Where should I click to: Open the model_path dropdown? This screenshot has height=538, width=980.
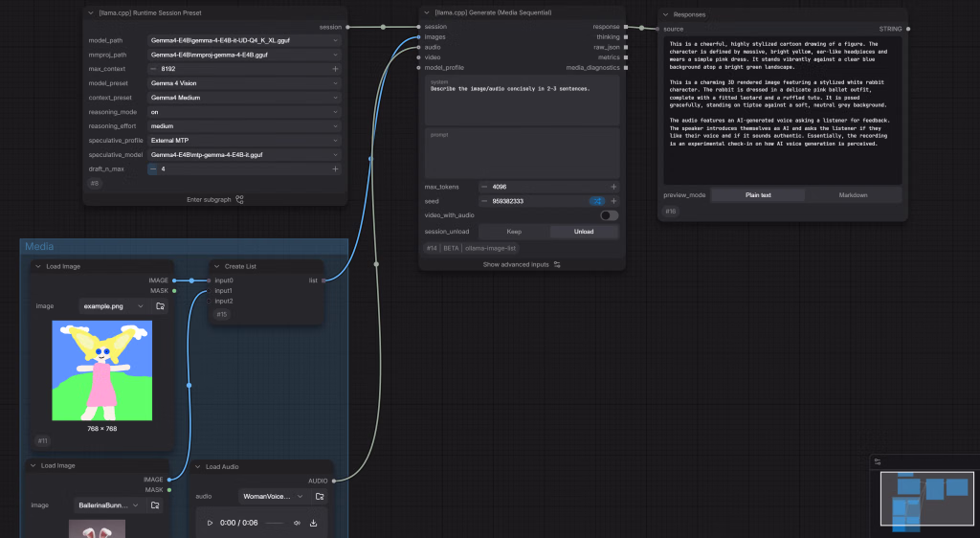tap(244, 40)
